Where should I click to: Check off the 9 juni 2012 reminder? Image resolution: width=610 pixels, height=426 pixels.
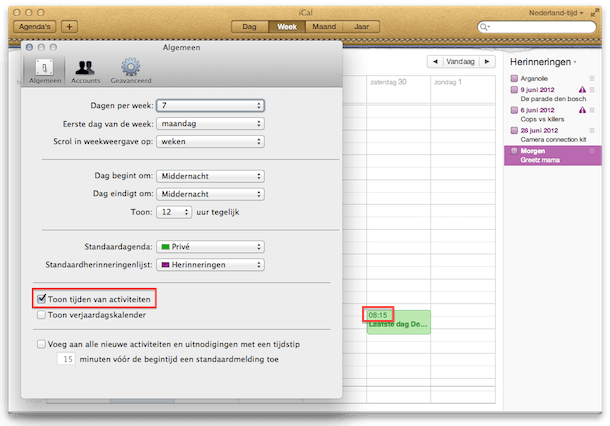(x=514, y=89)
